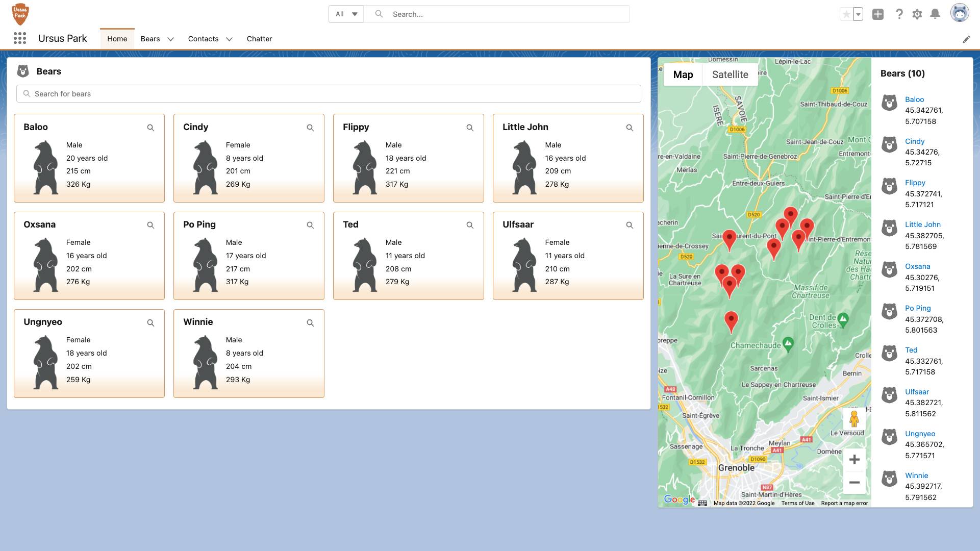Image resolution: width=980 pixels, height=551 pixels.
Task: View Baloo record via magnifier icon
Action: pyautogui.click(x=150, y=128)
